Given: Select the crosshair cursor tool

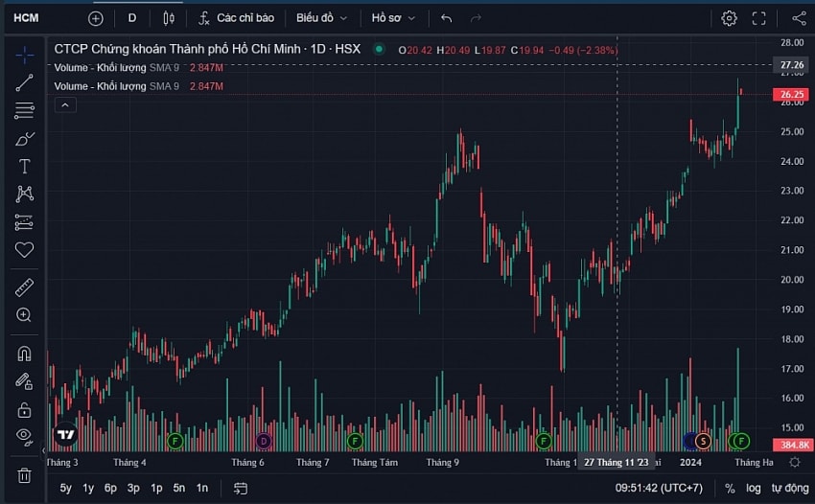Looking at the screenshot, I should point(24,55).
